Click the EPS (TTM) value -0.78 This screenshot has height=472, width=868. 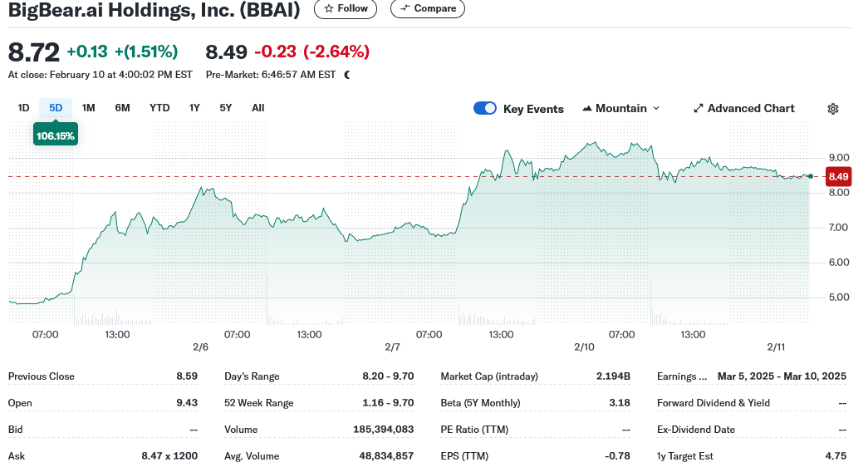point(617,456)
